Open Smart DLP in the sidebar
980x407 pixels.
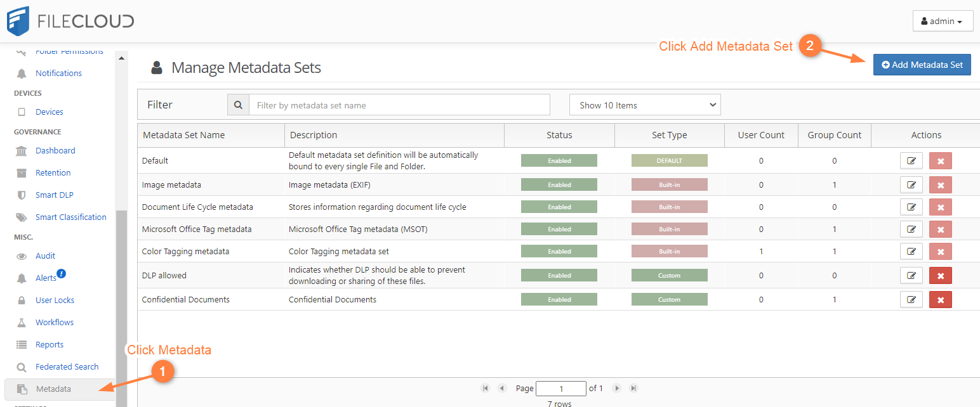(x=55, y=195)
